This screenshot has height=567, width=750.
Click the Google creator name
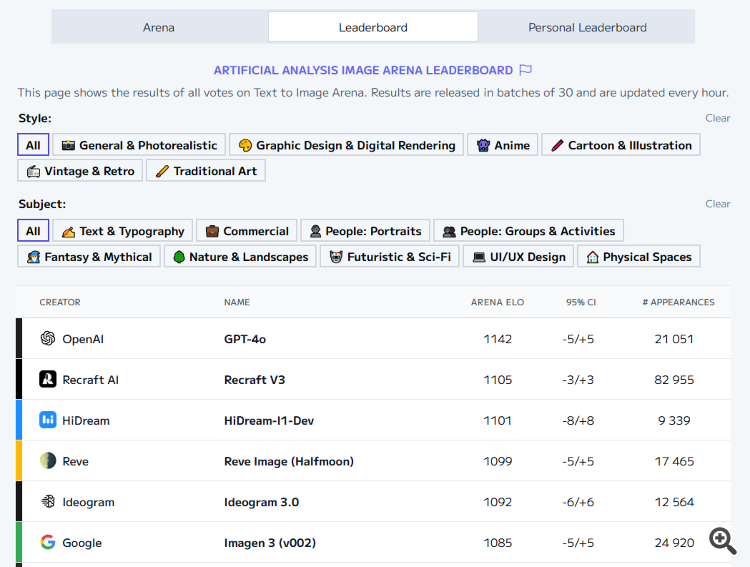[82, 543]
